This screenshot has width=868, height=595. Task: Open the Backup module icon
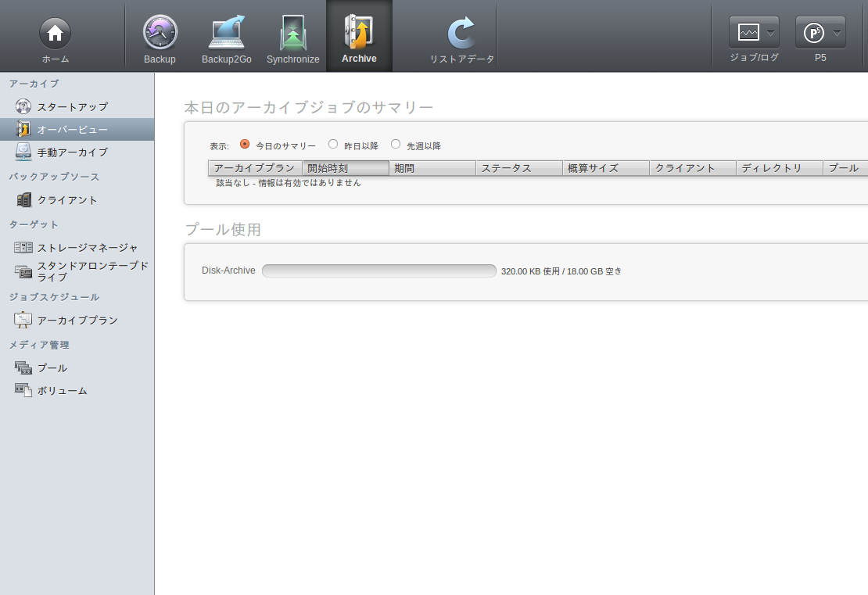tap(160, 34)
